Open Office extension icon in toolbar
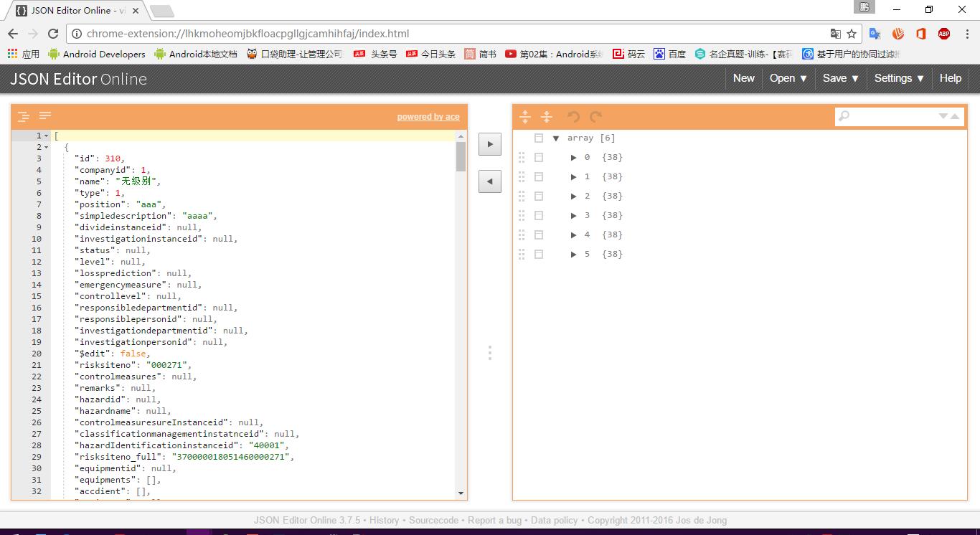Viewport: 980px width, 535px height. [921, 34]
